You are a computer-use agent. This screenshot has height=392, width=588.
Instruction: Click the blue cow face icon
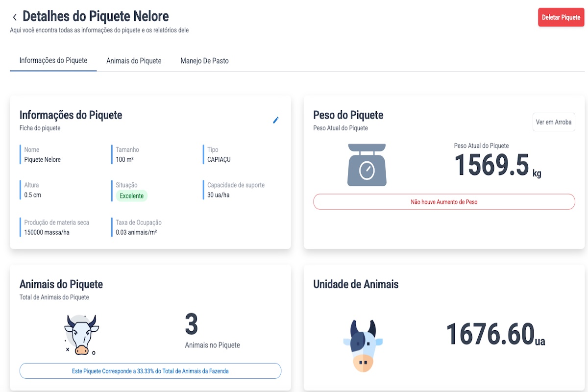point(363,346)
